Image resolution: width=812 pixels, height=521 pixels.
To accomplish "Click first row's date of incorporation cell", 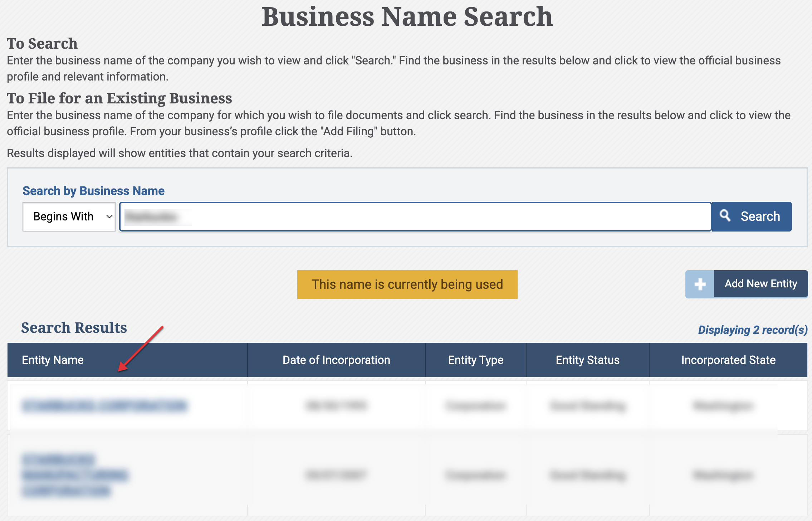I will tap(336, 406).
